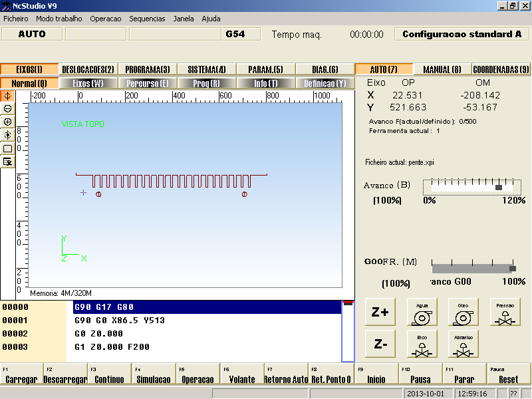This screenshot has width=532, height=399.
Task: Toggle the Agua pump button
Action: coord(422,313)
